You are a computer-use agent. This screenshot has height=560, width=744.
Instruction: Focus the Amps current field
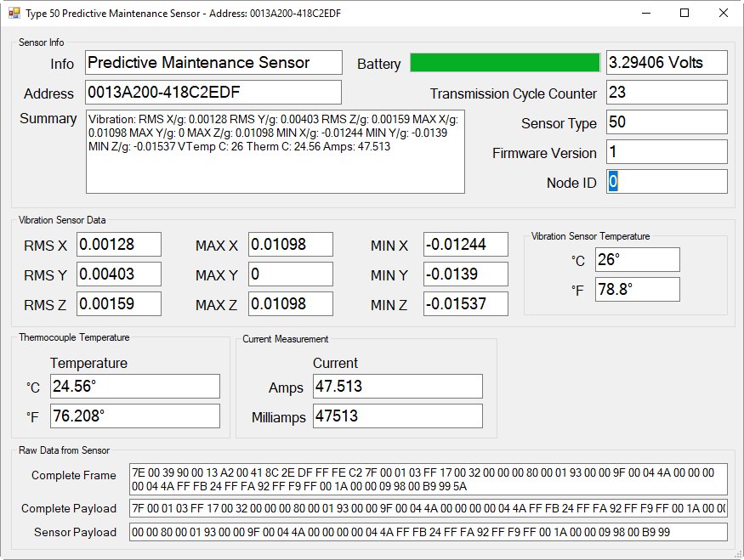(398, 386)
